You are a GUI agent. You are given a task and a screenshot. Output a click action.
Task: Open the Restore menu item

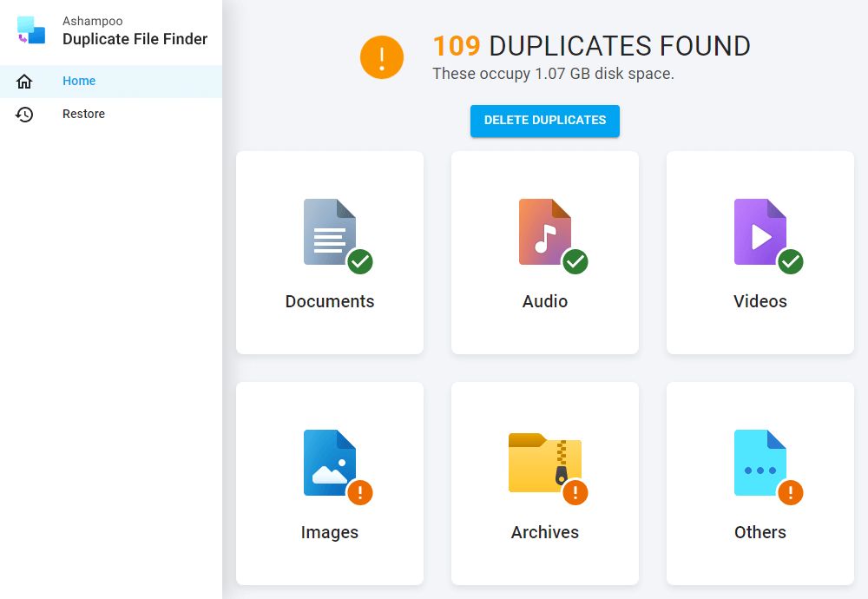click(x=111, y=114)
